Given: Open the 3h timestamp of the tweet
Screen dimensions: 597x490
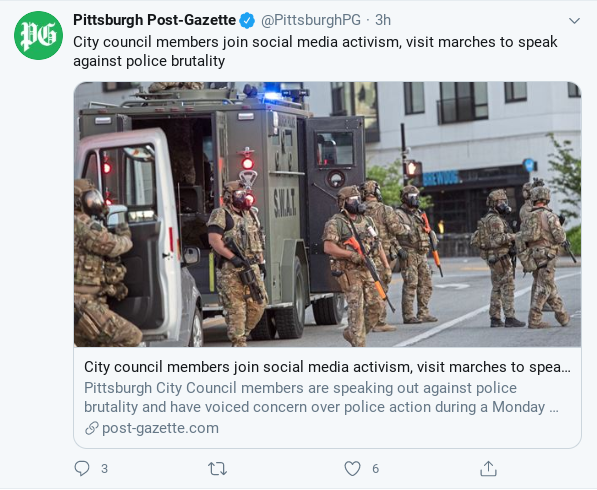Looking at the screenshot, I should click(x=383, y=20).
